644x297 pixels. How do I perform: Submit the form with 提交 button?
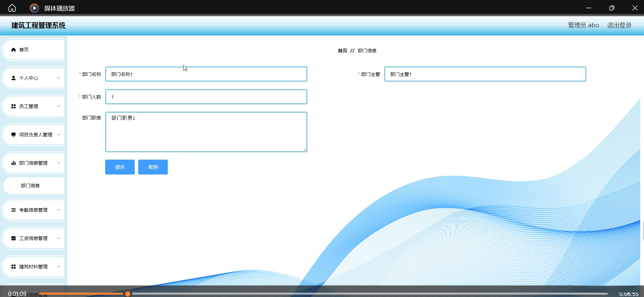click(120, 167)
